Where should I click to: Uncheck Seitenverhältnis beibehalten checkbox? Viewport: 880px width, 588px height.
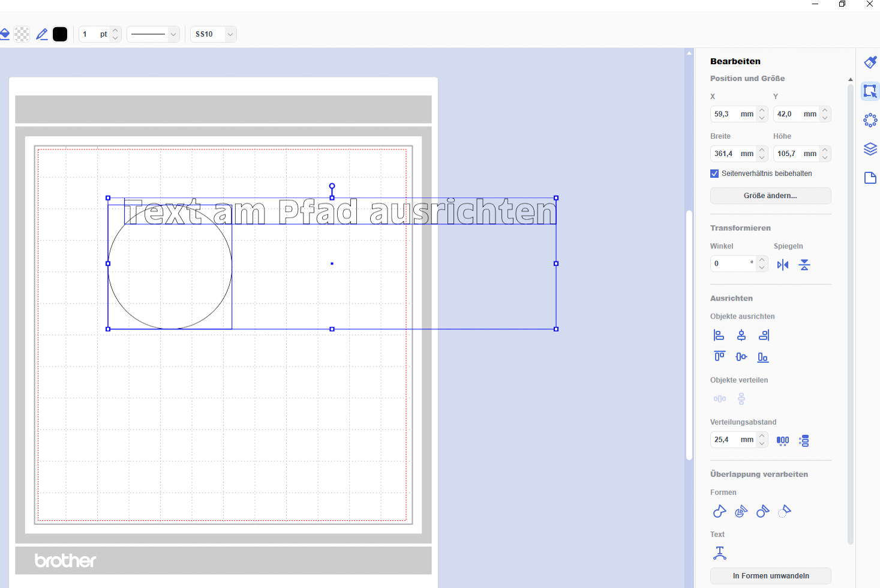(x=714, y=173)
